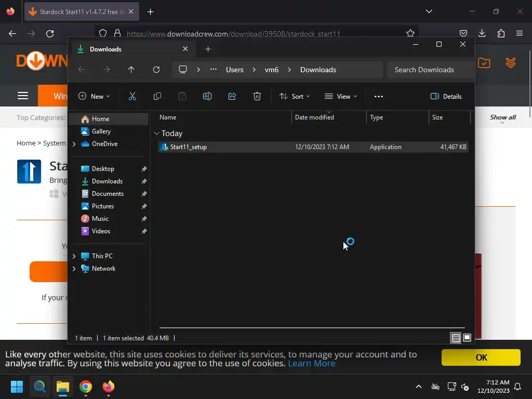Screen dimensions: 532x399
Task: Click the Cut scissors icon in Explorer toolbar
Action: click(x=132, y=96)
